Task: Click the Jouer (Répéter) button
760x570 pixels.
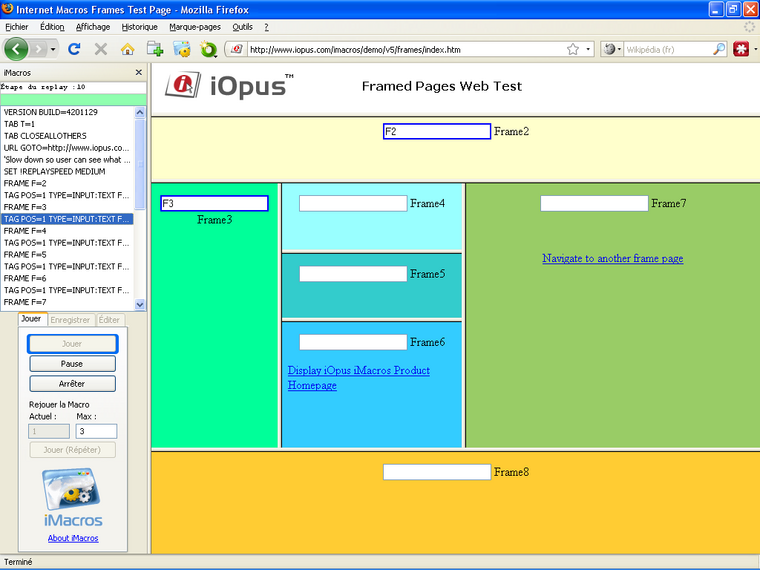Action: 72,450
